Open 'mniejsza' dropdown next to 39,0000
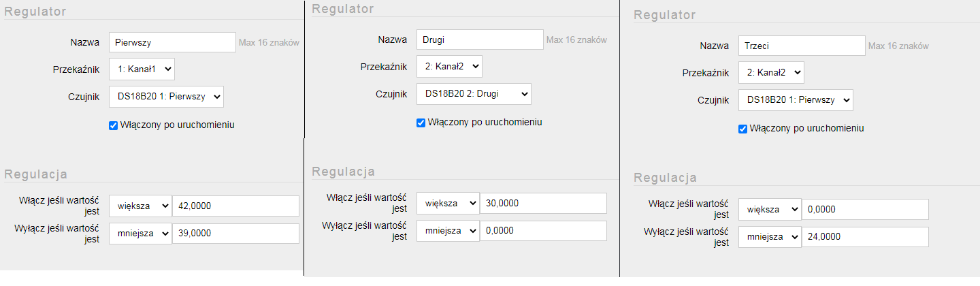 coord(140,234)
